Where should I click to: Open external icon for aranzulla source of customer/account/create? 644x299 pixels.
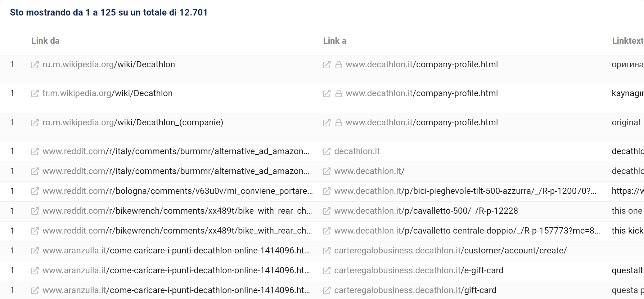pyautogui.click(x=35, y=251)
